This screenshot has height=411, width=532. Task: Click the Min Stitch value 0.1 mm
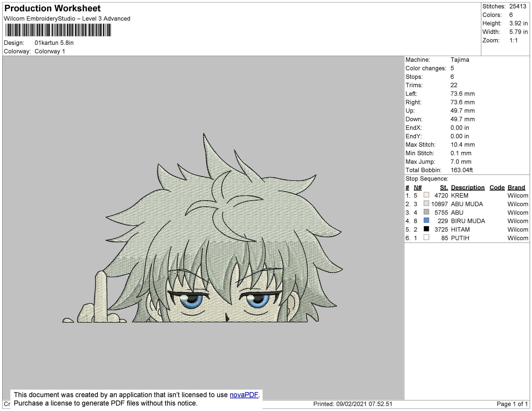coord(461,153)
